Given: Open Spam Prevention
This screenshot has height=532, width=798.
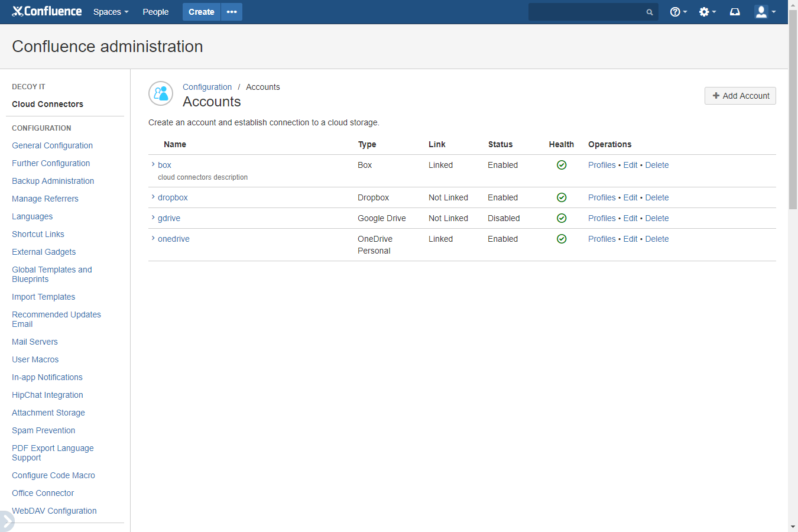Looking at the screenshot, I should pos(43,430).
